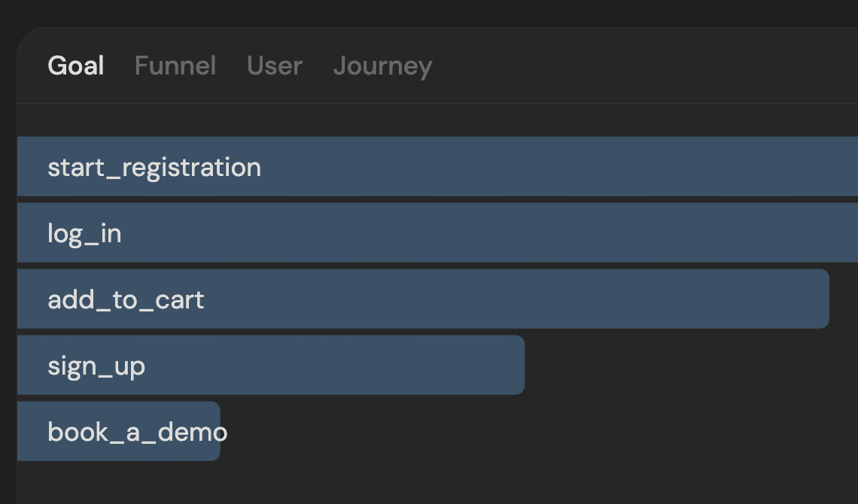This screenshot has height=504, width=858.
Task: Select the start_registration goal bar
Action: [x=438, y=166]
